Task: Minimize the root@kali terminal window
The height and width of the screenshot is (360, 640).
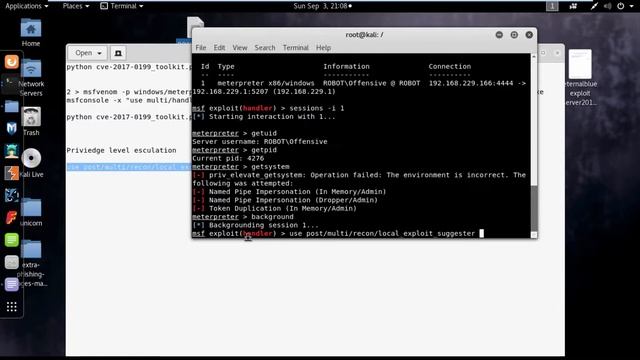Action: [499, 35]
